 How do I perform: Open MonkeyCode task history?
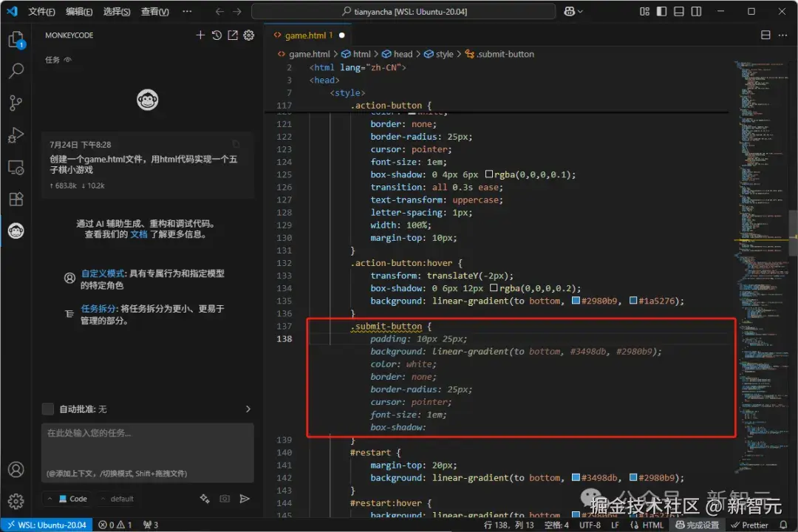(216, 35)
